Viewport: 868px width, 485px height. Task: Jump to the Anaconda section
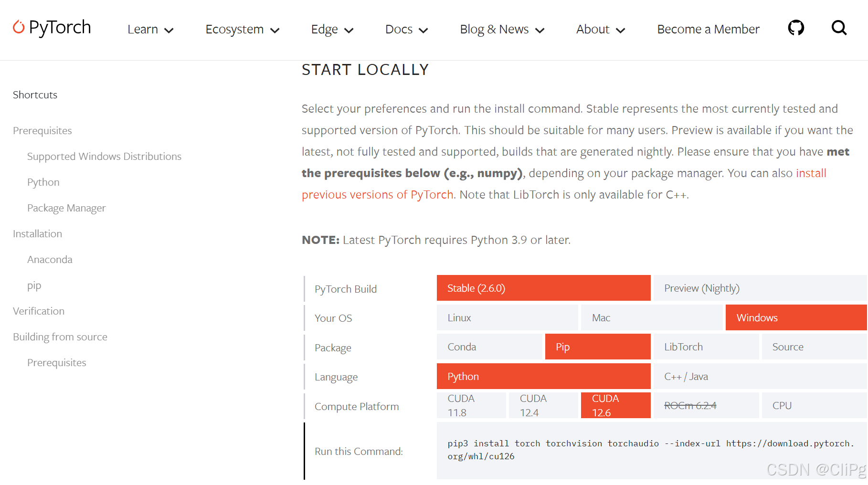pos(50,260)
